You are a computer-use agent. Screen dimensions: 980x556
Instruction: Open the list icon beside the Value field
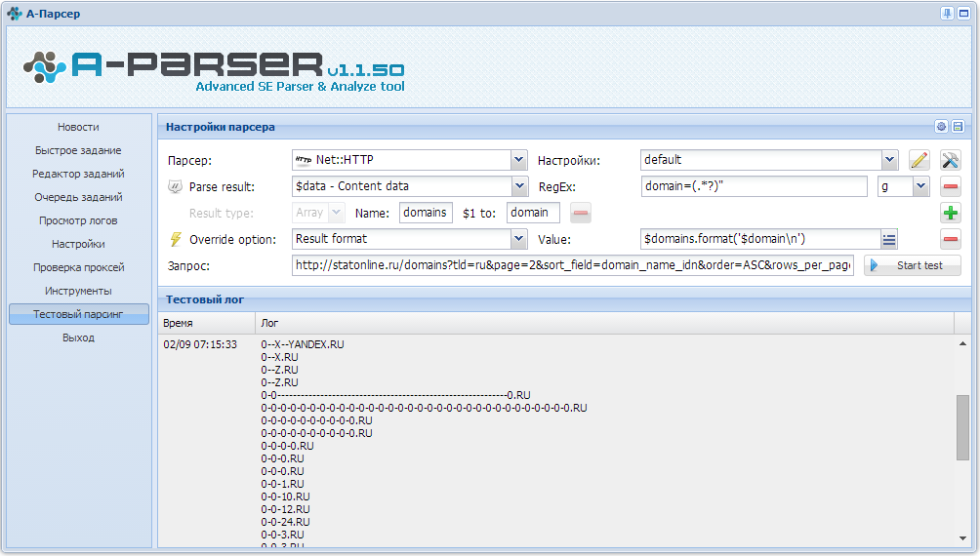[x=889, y=239]
